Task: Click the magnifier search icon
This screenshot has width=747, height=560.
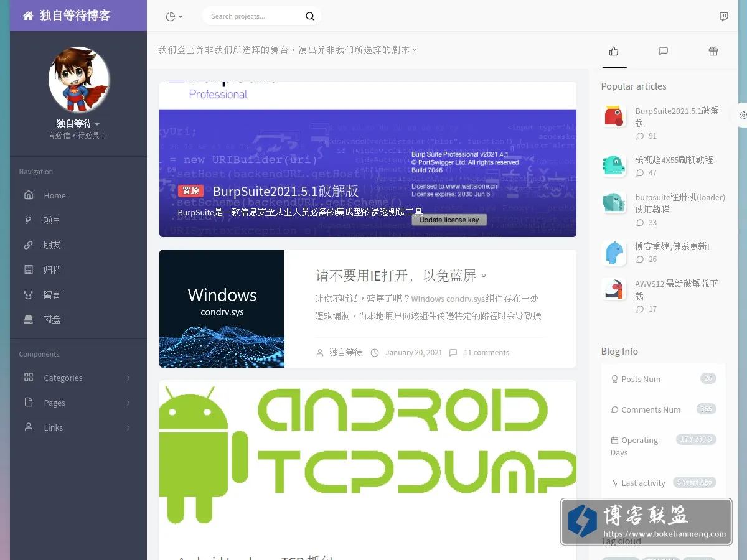Action: click(310, 16)
